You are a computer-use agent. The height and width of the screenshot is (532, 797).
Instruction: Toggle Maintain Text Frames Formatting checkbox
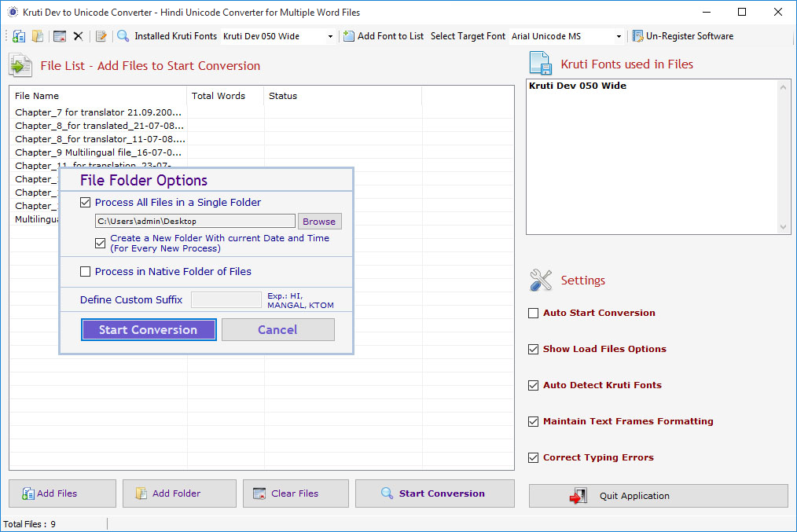tap(533, 421)
